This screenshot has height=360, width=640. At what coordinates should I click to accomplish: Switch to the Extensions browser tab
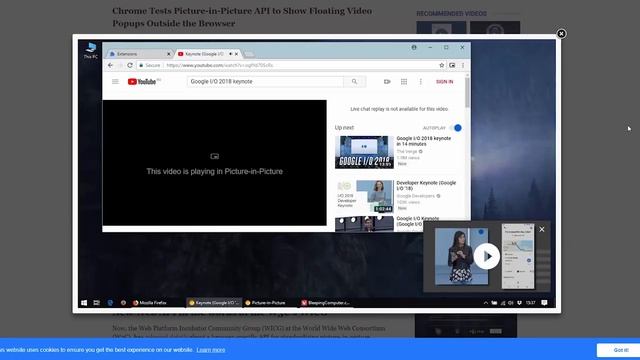pos(139,54)
